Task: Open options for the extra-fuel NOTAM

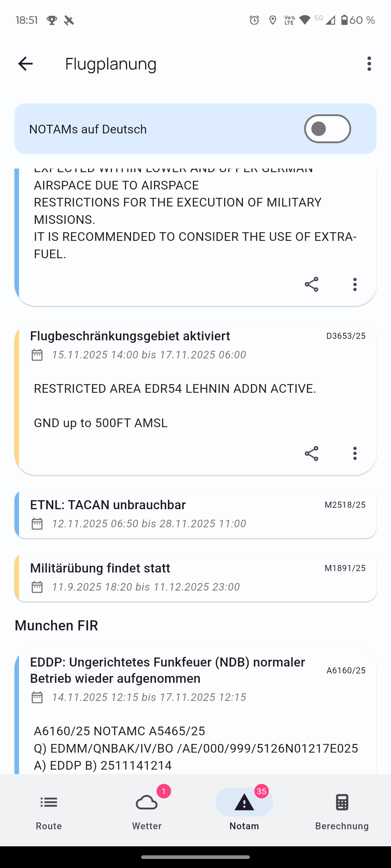Action: (x=355, y=284)
